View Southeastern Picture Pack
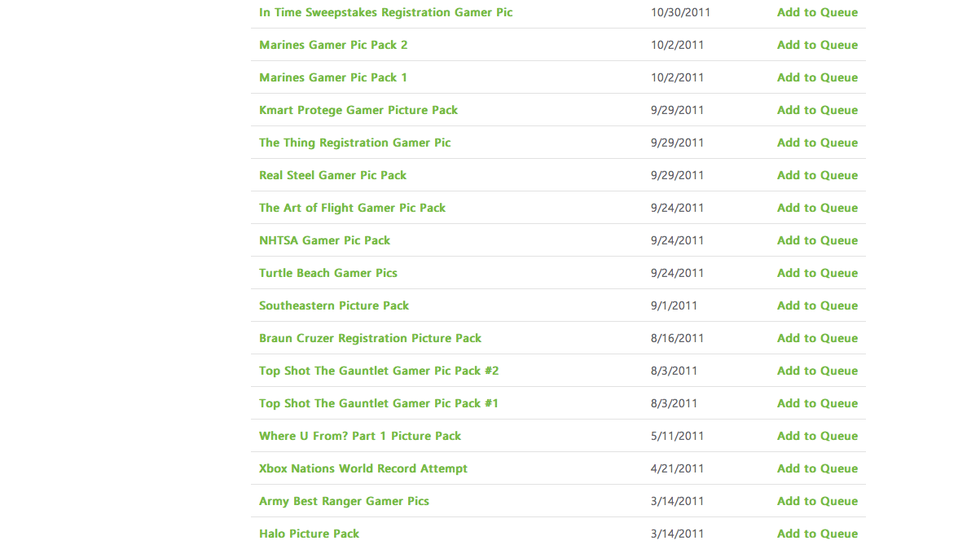The height and width of the screenshot is (545, 980). pyautogui.click(x=334, y=305)
